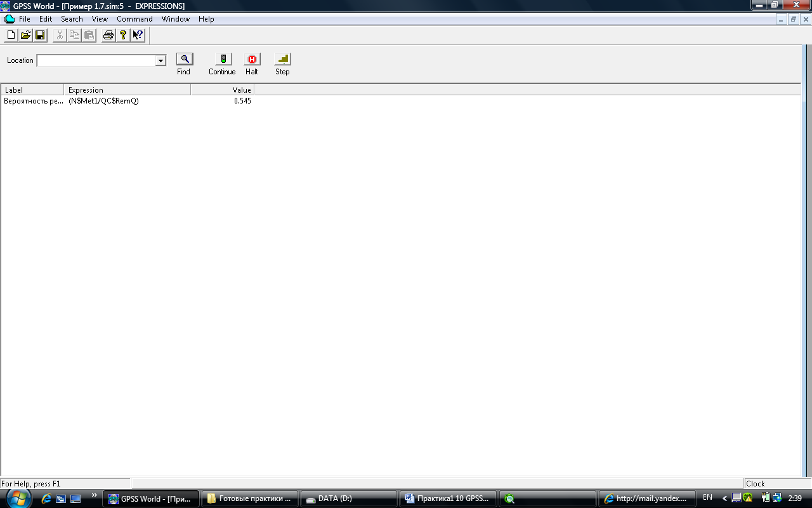
Task: Switch to Практика1 10 GPSS Word taskbar button
Action: point(448,498)
